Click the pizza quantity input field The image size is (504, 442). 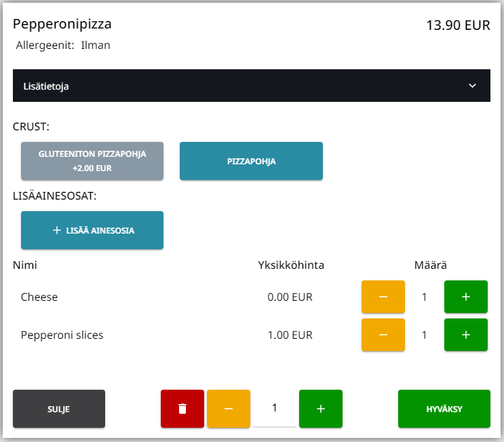(x=274, y=408)
